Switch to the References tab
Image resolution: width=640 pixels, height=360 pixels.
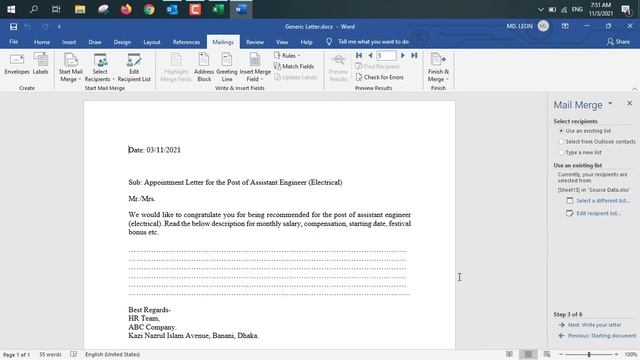click(186, 42)
